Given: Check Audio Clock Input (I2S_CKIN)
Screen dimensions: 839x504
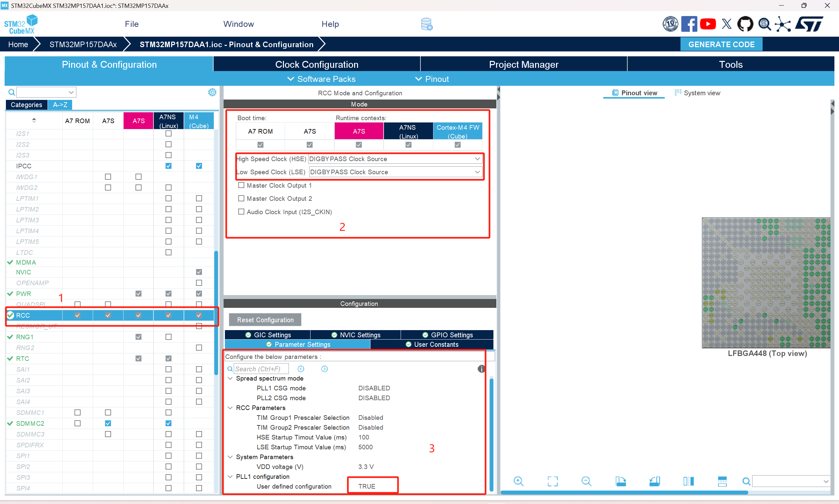Looking at the screenshot, I should click(x=241, y=212).
